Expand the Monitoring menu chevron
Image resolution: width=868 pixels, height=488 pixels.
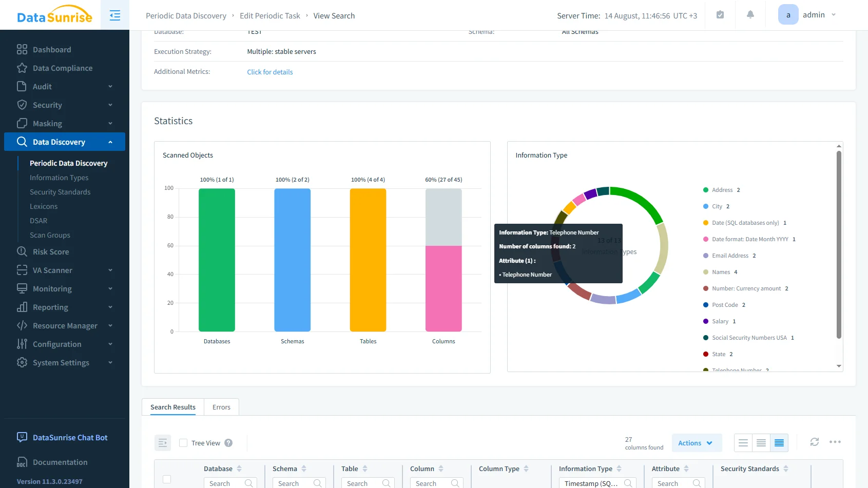click(x=110, y=288)
